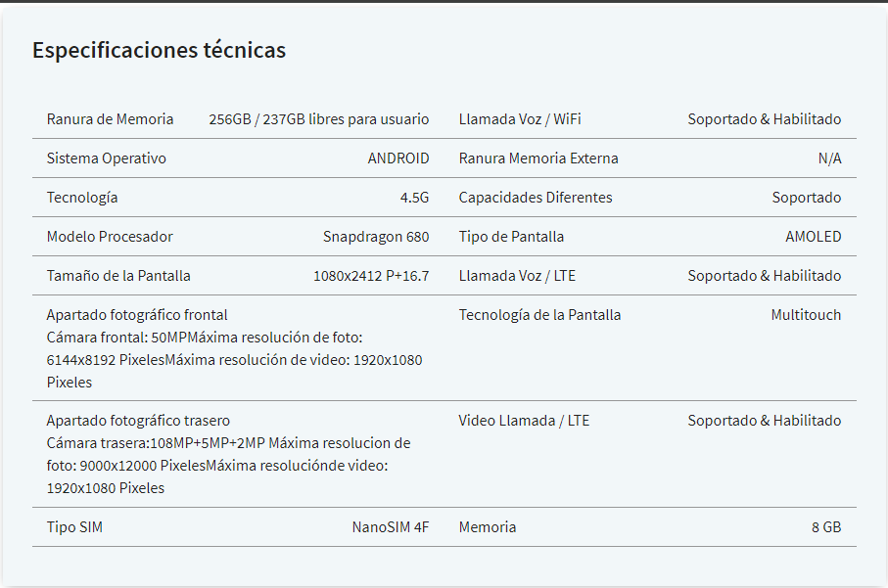Select the Tipo SIM label
888x588 pixels.
tap(74, 527)
